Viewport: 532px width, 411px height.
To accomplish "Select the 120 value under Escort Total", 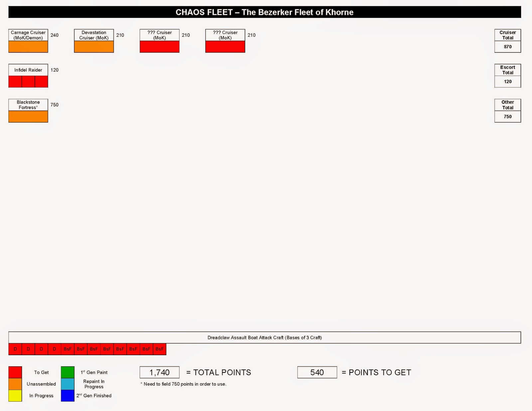I will point(508,82).
